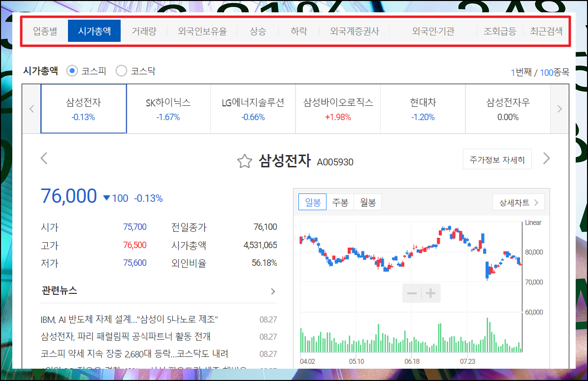This screenshot has height=381, width=588.
Task: Go to next stock detail arrow
Action: [x=547, y=158]
